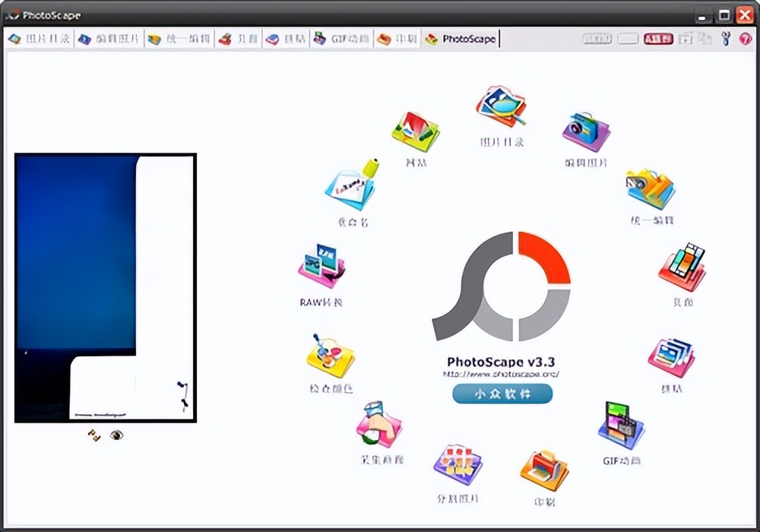Open settings with the wrench icon in toolbar
Viewport: 760px width, 532px height.
tap(726, 39)
